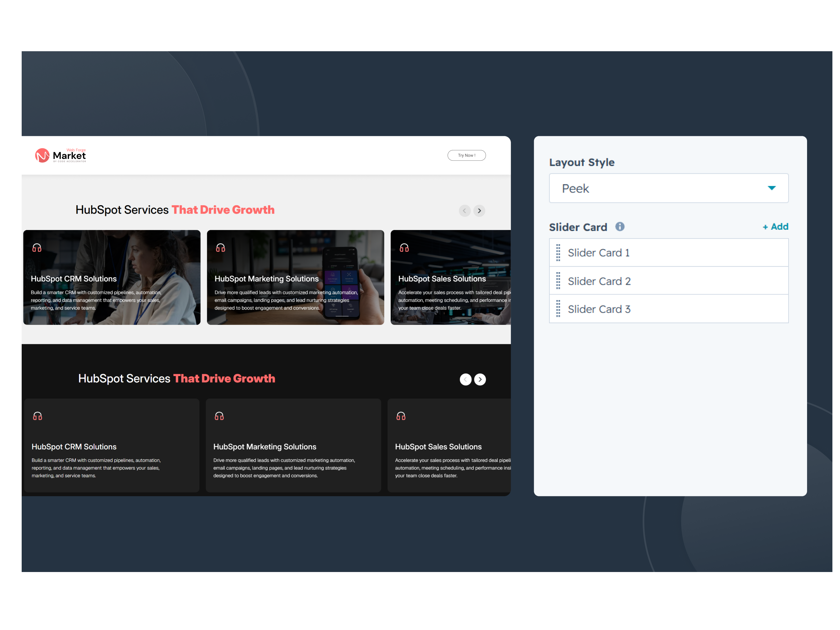Open Slider Card 2 item
The width and height of the screenshot is (840, 630).
click(x=669, y=281)
